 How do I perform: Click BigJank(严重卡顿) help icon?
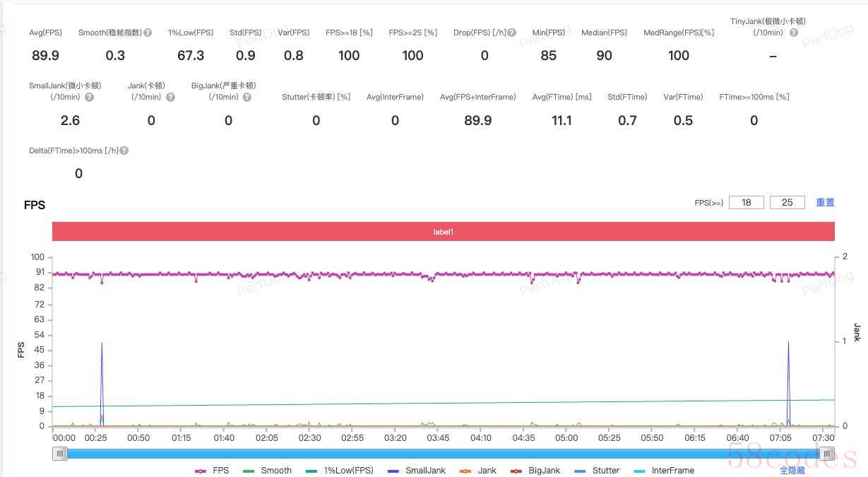[x=247, y=98]
